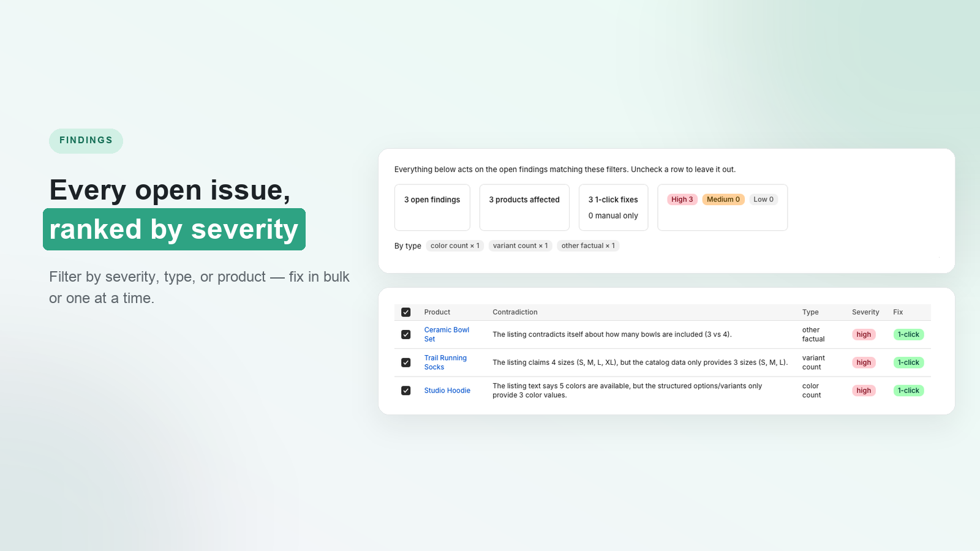Uncheck the Trail Running Socks row checkbox

405,362
